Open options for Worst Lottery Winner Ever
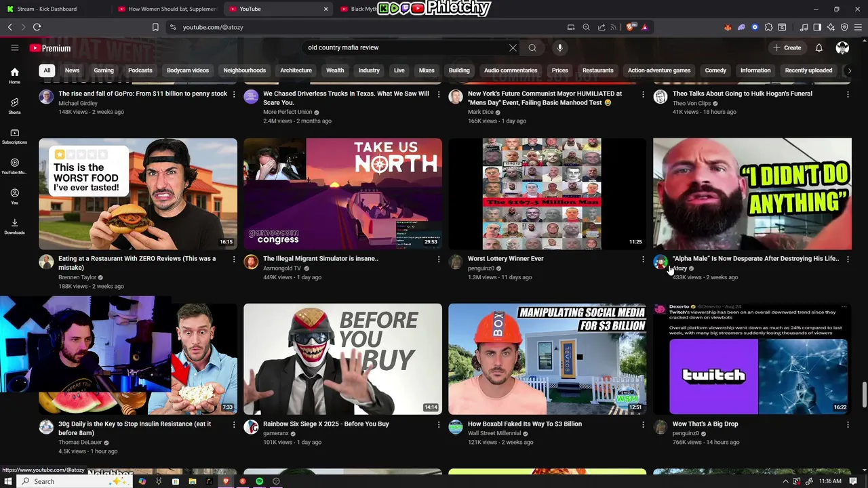This screenshot has height=488, width=868. 643,259
